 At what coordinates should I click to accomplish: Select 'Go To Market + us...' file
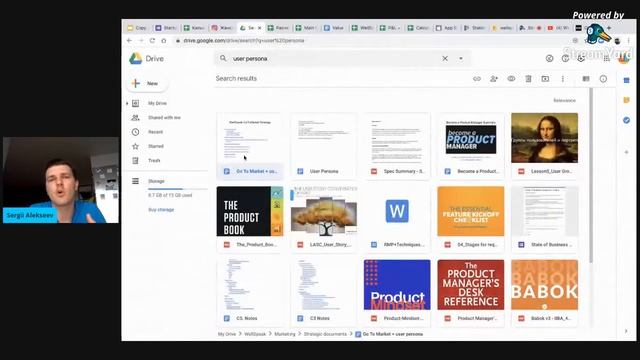coord(250,146)
